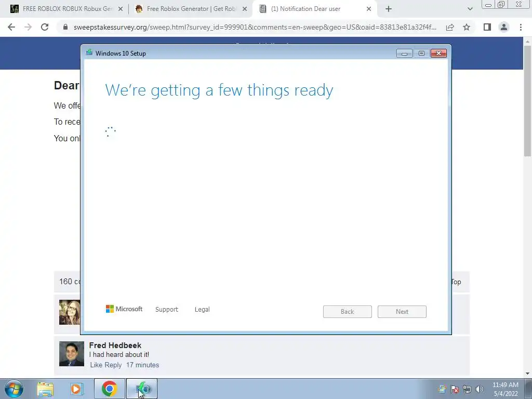Open Chrome from the taskbar
The width and height of the screenshot is (532, 399).
pyautogui.click(x=109, y=389)
